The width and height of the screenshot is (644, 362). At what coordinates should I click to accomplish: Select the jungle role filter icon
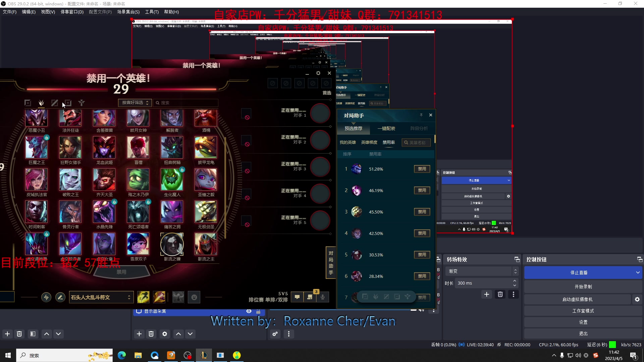(x=41, y=103)
